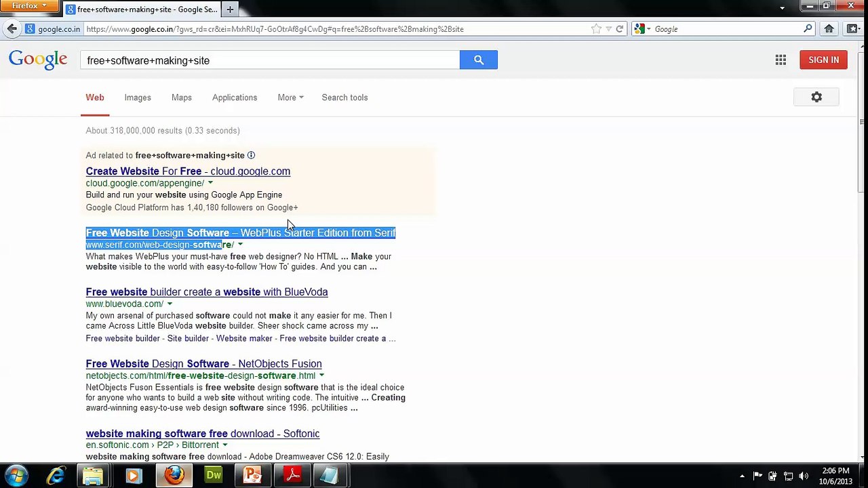Expand the arrow next to cloud.google.com/appengine/
This screenshot has height=488, width=868.
coord(210,183)
